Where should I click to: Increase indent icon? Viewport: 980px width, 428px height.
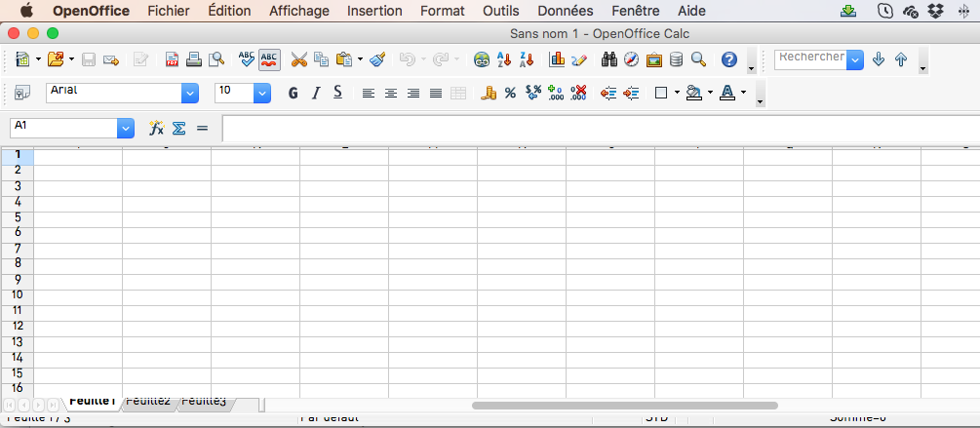coord(631,93)
